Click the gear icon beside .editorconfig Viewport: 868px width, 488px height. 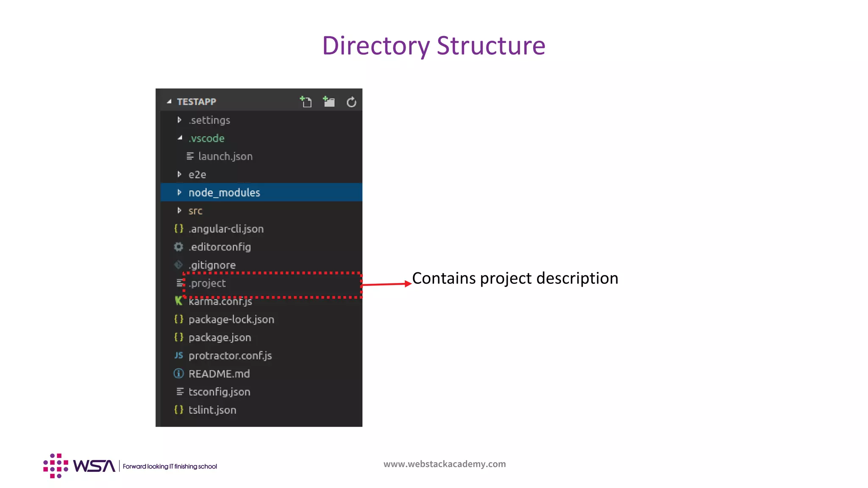tap(178, 247)
